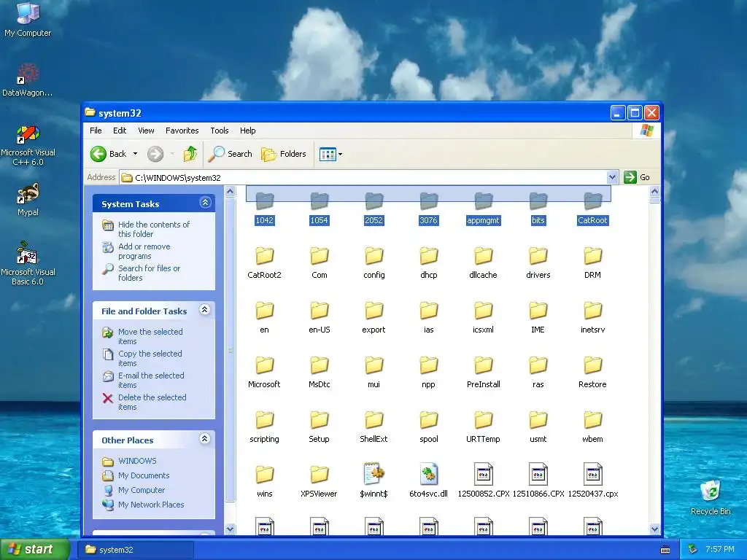Click the Start button
747x560 pixels.
[35, 550]
